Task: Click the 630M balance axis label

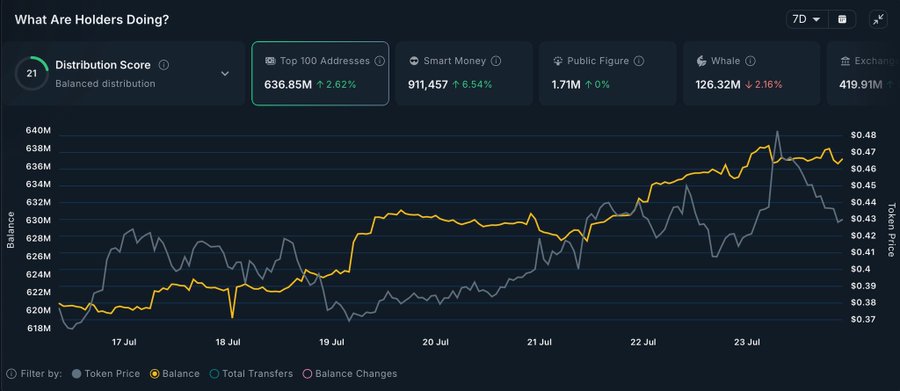Action: coord(38,220)
